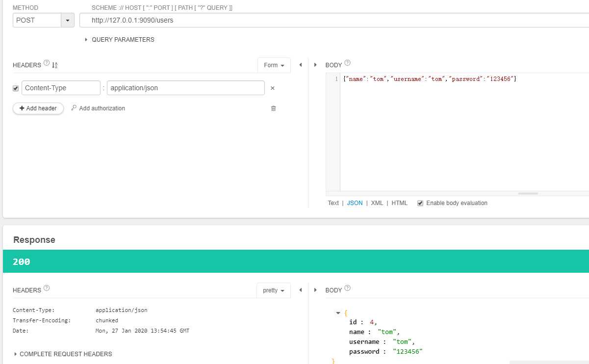
Task: Click into the JSON request body editor
Action: pos(464,132)
